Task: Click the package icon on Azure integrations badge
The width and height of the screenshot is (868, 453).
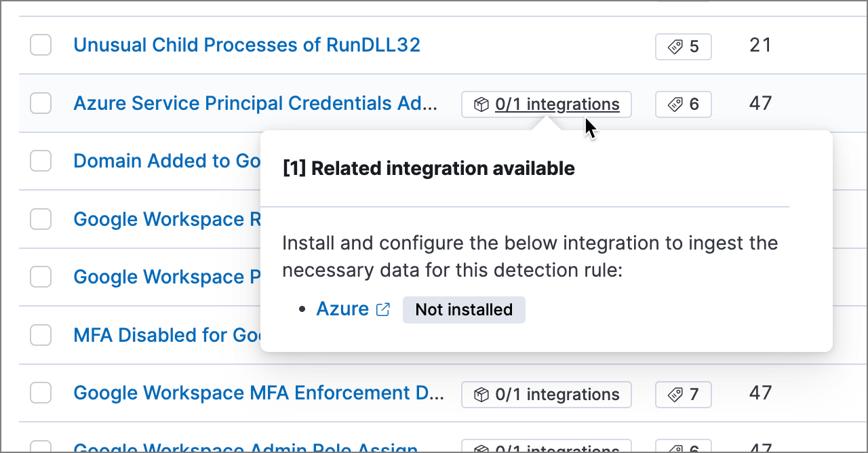Action: (x=481, y=104)
